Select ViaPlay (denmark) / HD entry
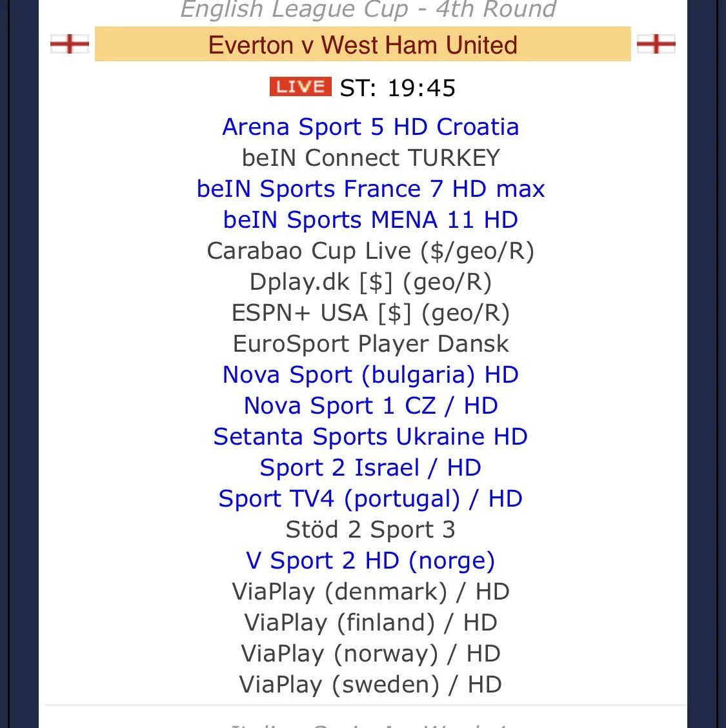The image size is (726, 728). point(370,592)
